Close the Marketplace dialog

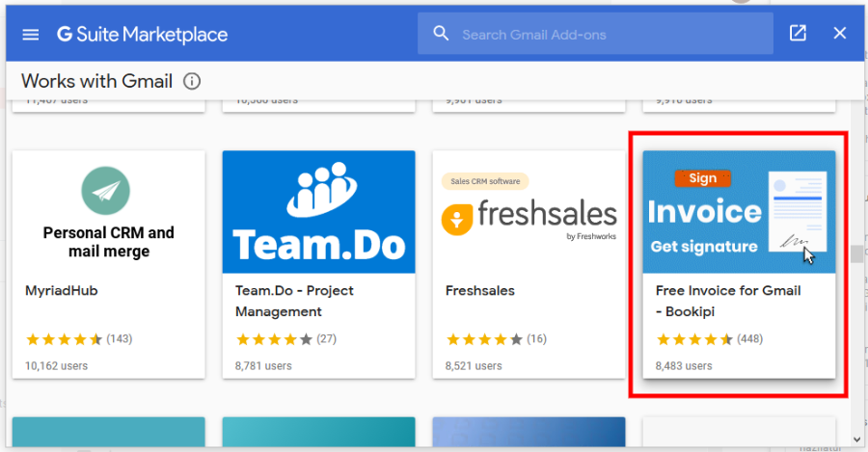840,33
